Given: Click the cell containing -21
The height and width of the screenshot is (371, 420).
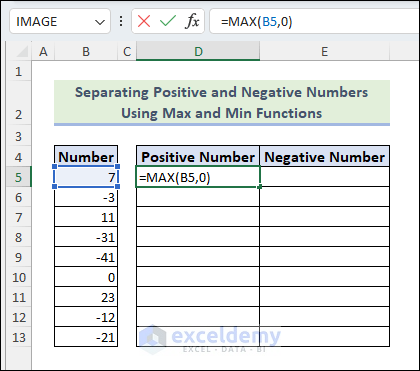Looking at the screenshot, I should click(x=86, y=337).
